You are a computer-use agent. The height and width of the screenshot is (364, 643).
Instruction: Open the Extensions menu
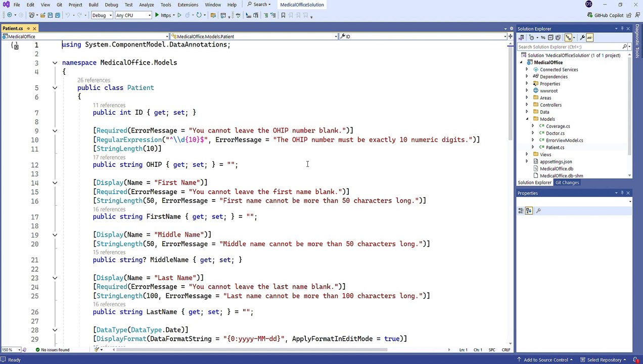point(188,5)
